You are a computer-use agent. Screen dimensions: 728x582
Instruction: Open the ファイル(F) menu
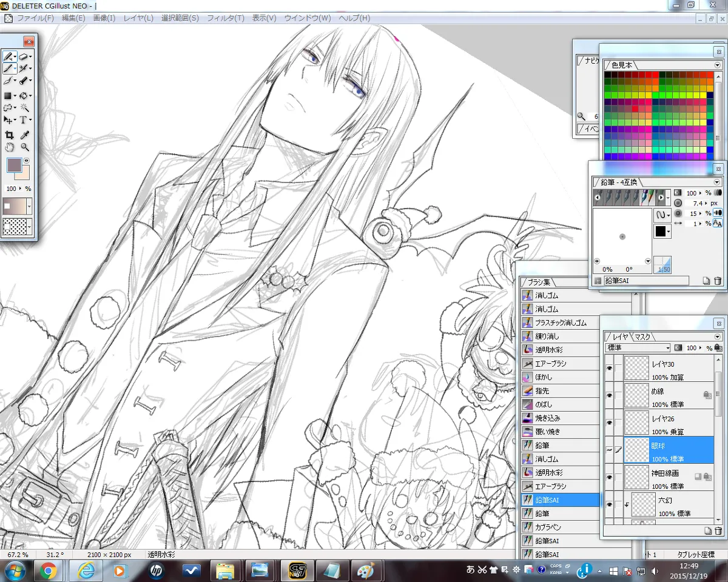click(35, 18)
